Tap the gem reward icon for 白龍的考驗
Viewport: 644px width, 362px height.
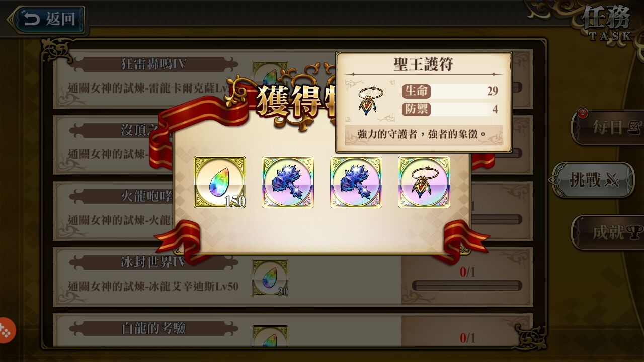(270, 336)
